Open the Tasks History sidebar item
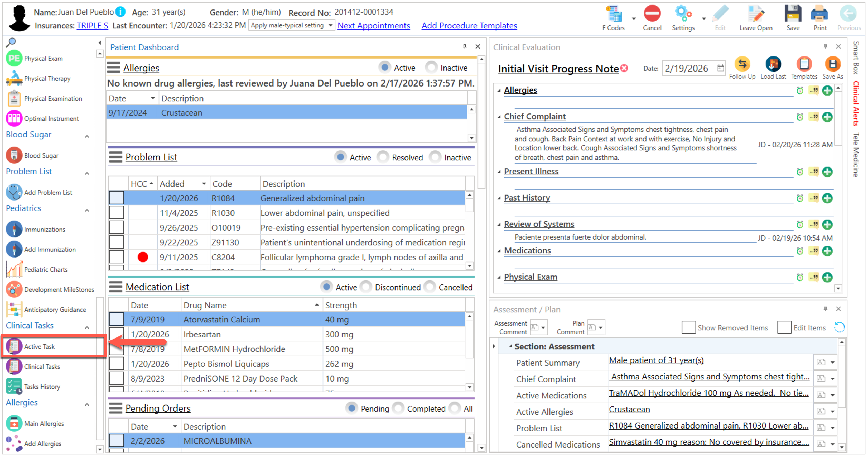This screenshot has height=457, width=868. pyautogui.click(x=42, y=387)
